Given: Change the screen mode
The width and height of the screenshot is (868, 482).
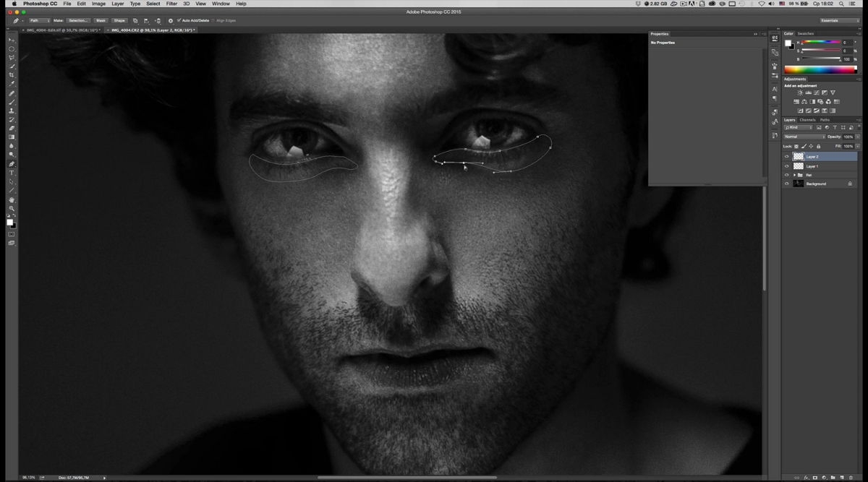Looking at the screenshot, I should click(12, 243).
